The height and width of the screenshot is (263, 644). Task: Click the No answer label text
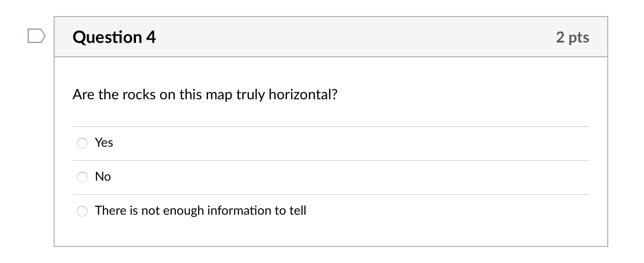[103, 176]
